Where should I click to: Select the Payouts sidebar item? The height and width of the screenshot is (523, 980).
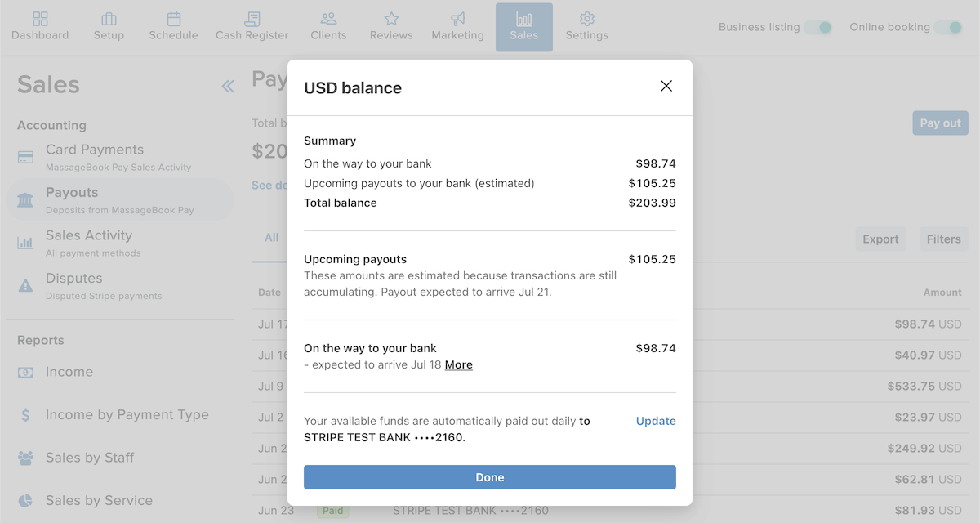[x=119, y=200]
